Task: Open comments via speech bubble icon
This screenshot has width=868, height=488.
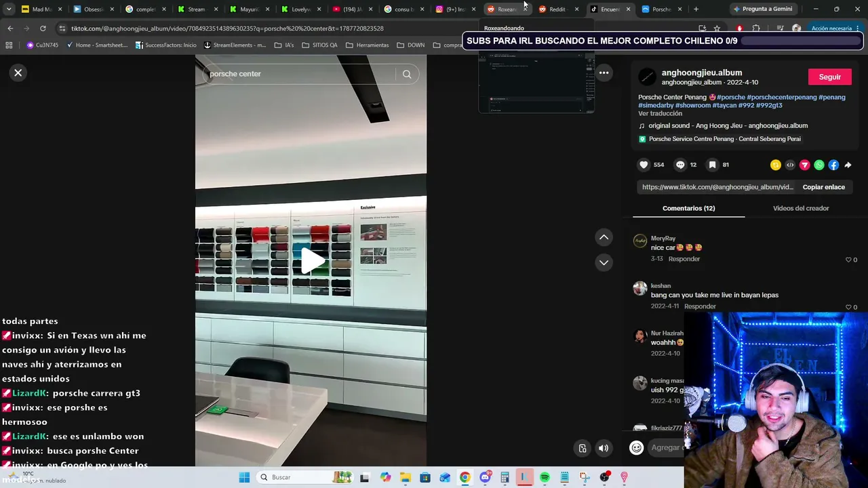Action: click(x=680, y=165)
